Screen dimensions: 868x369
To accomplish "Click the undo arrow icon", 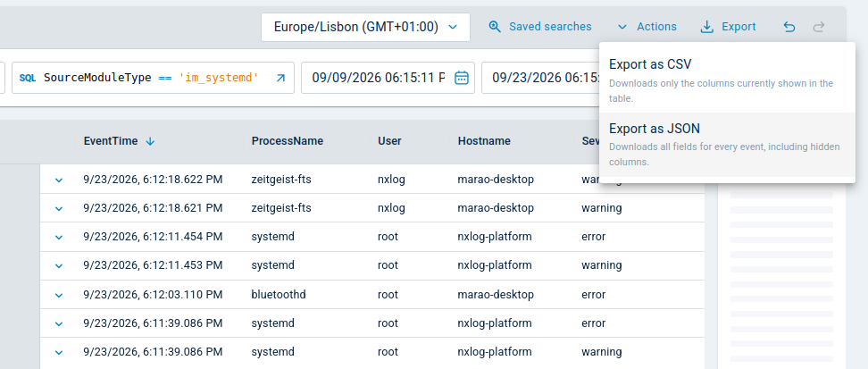I will click(789, 27).
